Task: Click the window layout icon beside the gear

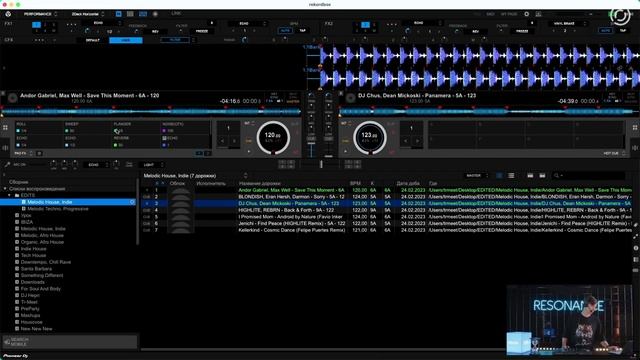Action: point(538,14)
